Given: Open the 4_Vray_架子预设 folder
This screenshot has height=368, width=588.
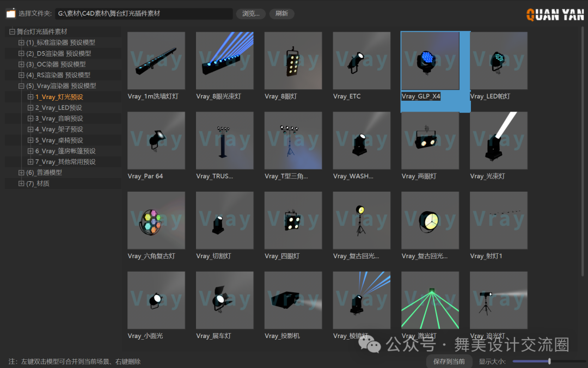Looking at the screenshot, I should click(x=59, y=130).
